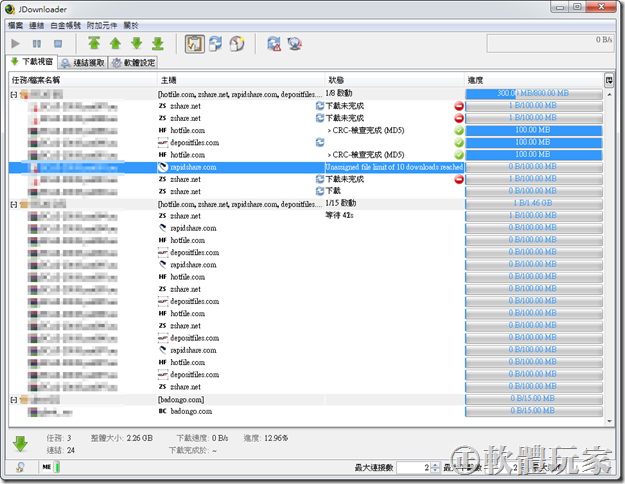Collapse the package with status 1/8 啟動
Image resolution: width=625 pixels, height=484 pixels.
point(14,95)
